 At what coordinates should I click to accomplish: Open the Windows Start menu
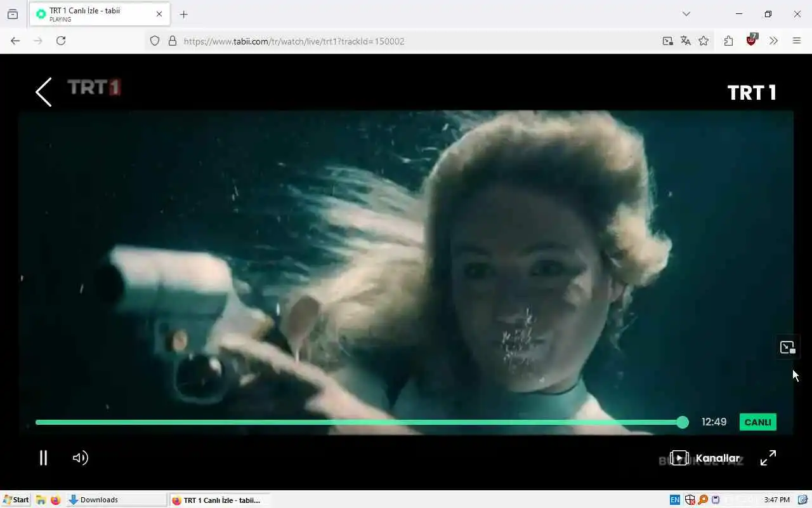point(16,500)
